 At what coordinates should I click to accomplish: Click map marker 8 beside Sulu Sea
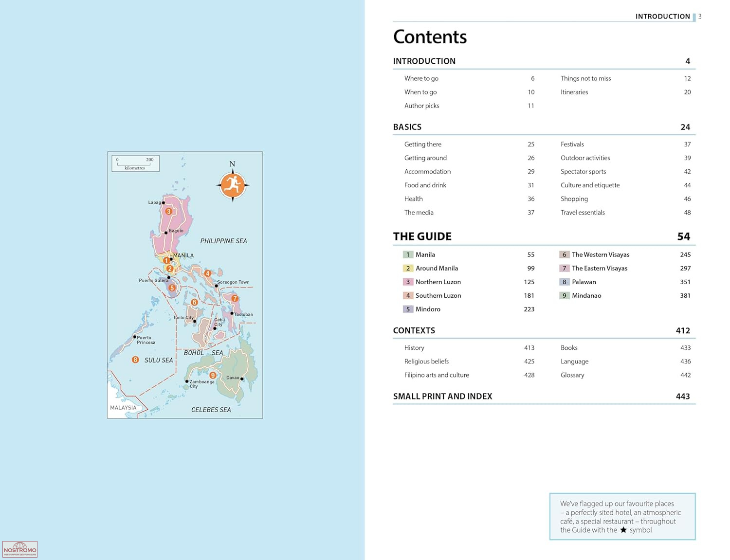tap(135, 360)
